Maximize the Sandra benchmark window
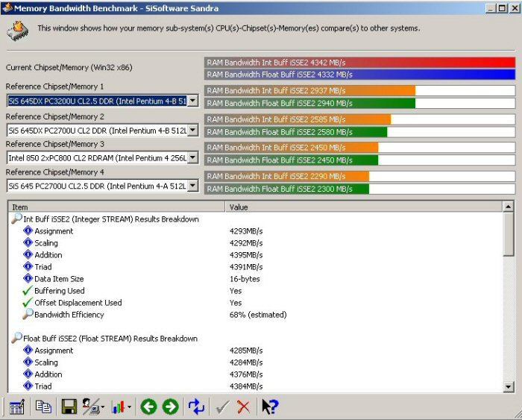Image resolution: width=522 pixels, height=420 pixels. [x=502, y=8]
